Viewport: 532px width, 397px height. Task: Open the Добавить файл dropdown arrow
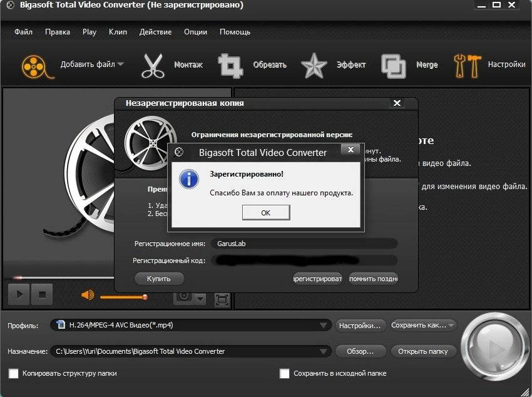click(x=121, y=64)
